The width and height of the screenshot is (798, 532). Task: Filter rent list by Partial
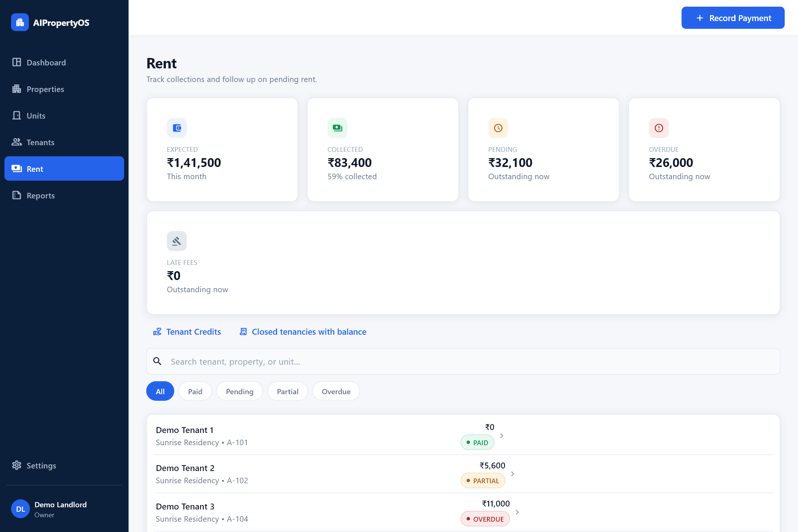click(288, 391)
